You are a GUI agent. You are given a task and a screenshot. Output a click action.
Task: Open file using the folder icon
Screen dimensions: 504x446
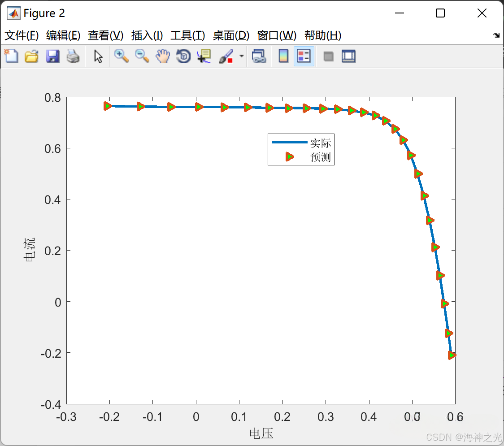[31, 56]
